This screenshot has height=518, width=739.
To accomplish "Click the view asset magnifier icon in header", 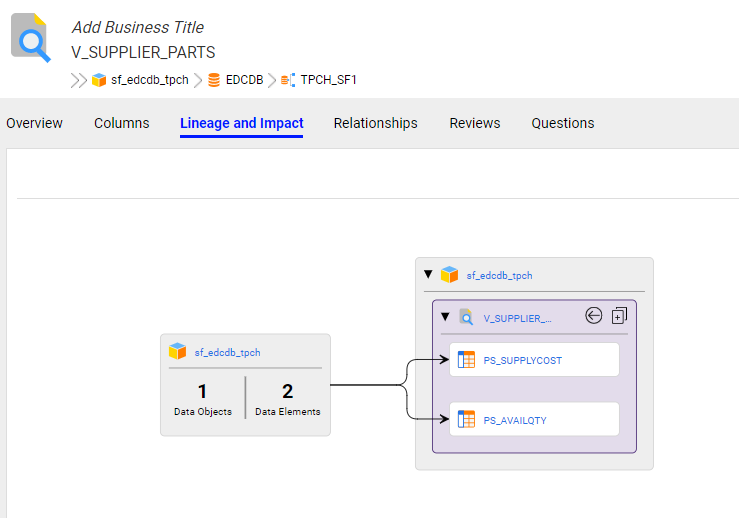I will 31,38.
